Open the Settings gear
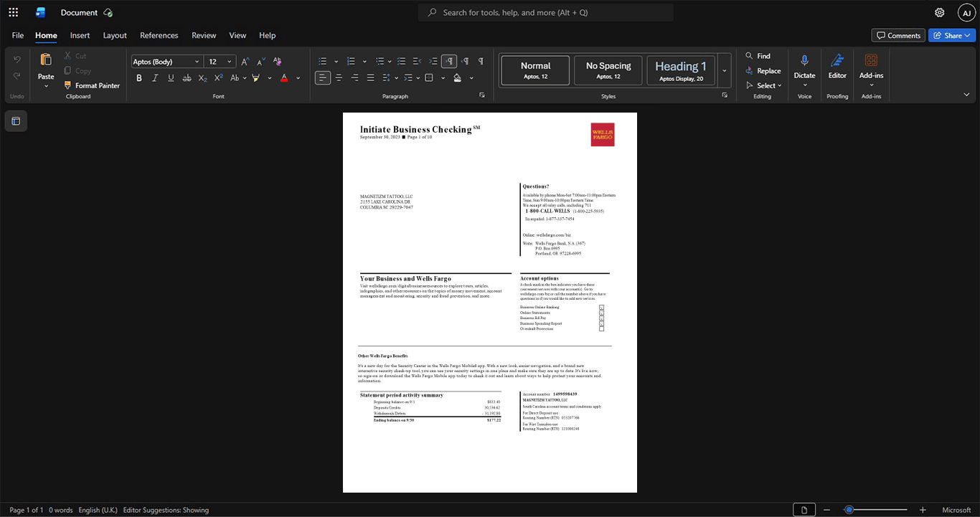Image resolution: width=980 pixels, height=517 pixels. [940, 12]
